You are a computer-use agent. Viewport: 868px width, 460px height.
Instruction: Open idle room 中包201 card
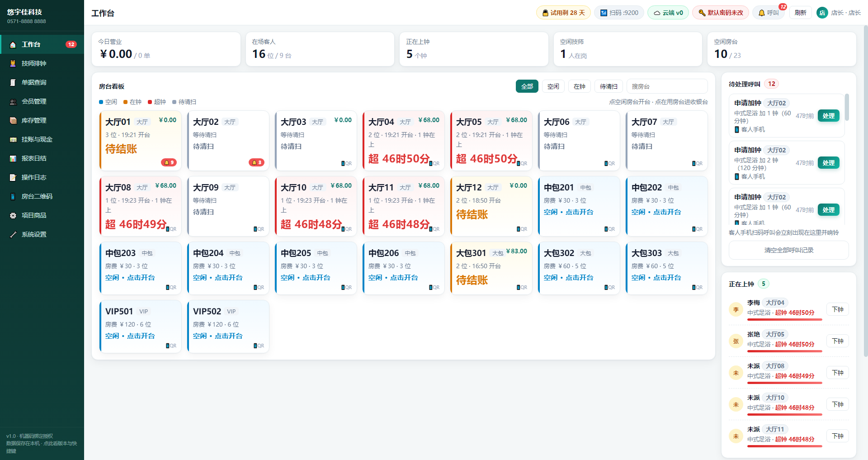point(579,206)
